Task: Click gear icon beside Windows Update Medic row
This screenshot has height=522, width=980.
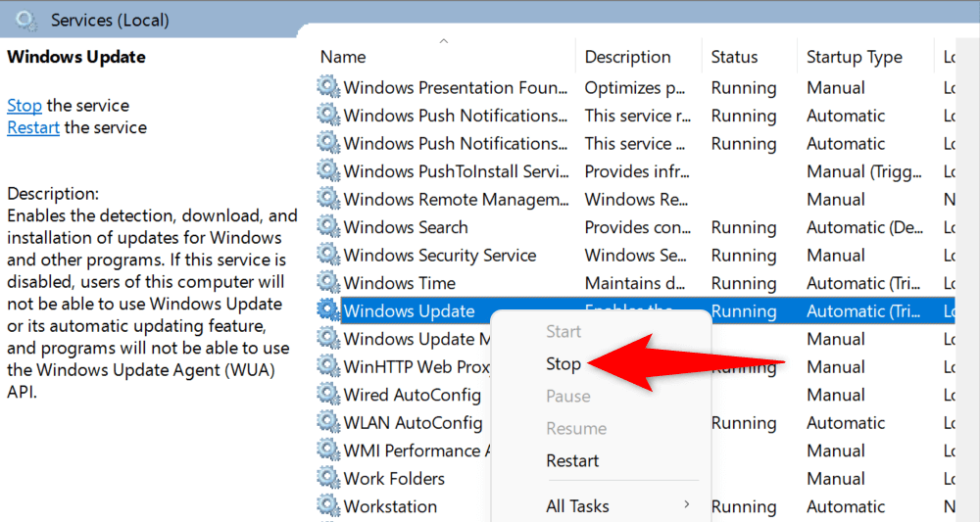Action: pyautogui.click(x=328, y=339)
